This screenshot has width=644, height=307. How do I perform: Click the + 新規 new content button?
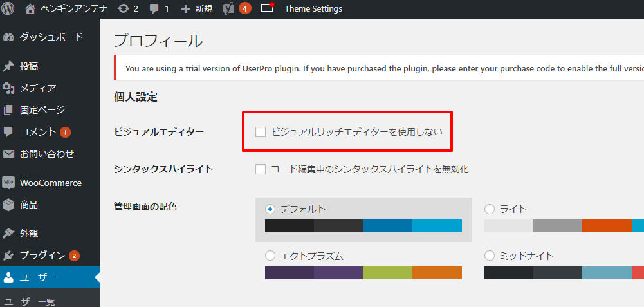click(x=197, y=9)
